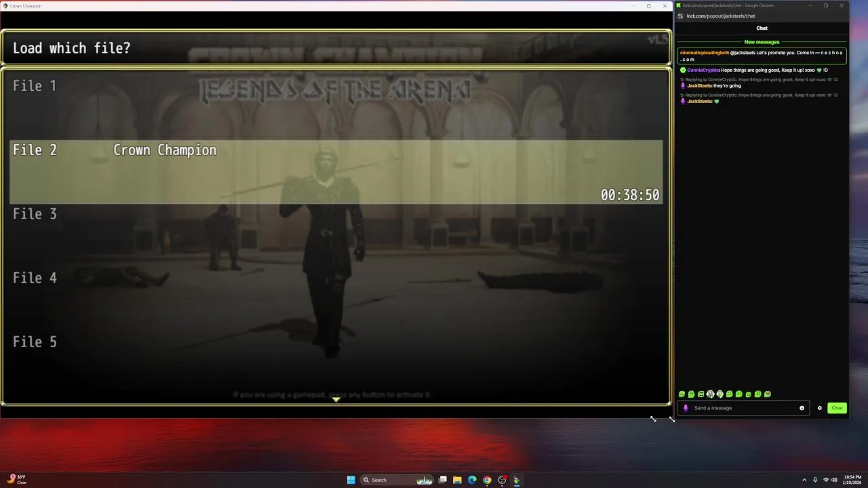Click the 'Load which file?' header text
868x488 pixels.
(71, 48)
